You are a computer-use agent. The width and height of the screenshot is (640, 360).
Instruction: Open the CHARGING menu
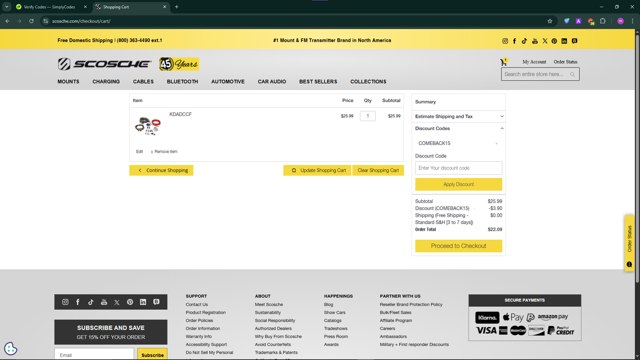click(x=106, y=82)
